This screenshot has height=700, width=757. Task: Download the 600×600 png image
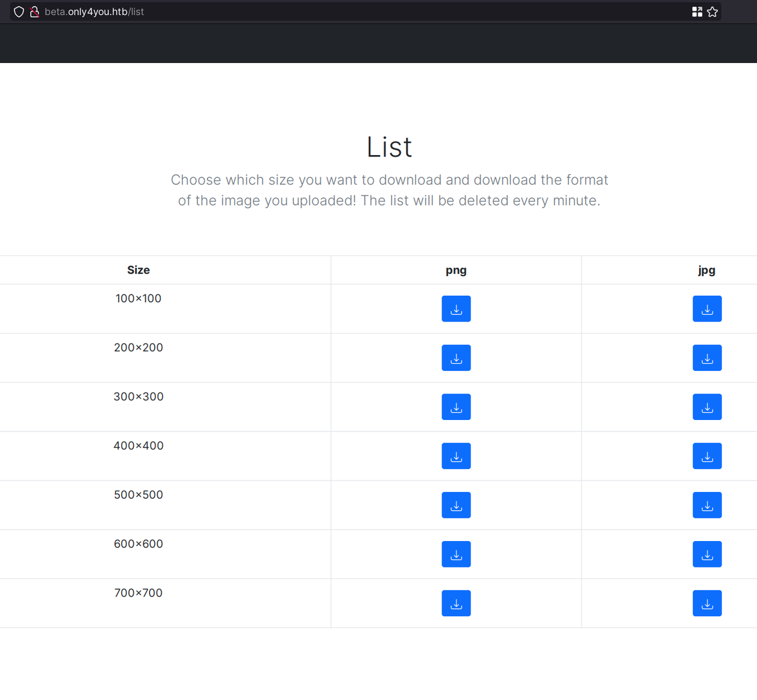pos(456,554)
